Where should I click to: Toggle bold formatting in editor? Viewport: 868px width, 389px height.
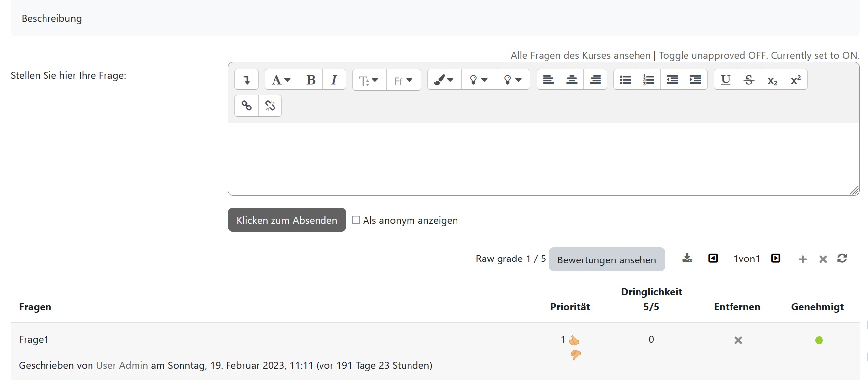[x=311, y=80]
